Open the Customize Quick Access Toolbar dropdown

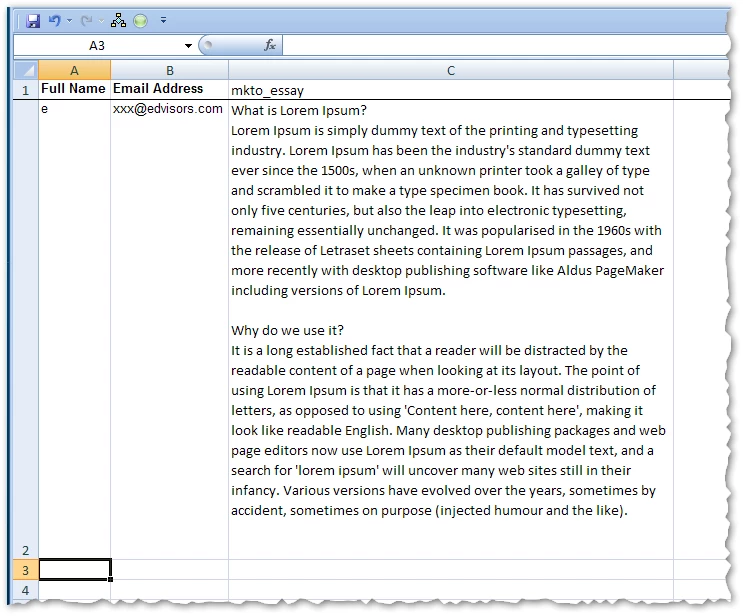(163, 20)
